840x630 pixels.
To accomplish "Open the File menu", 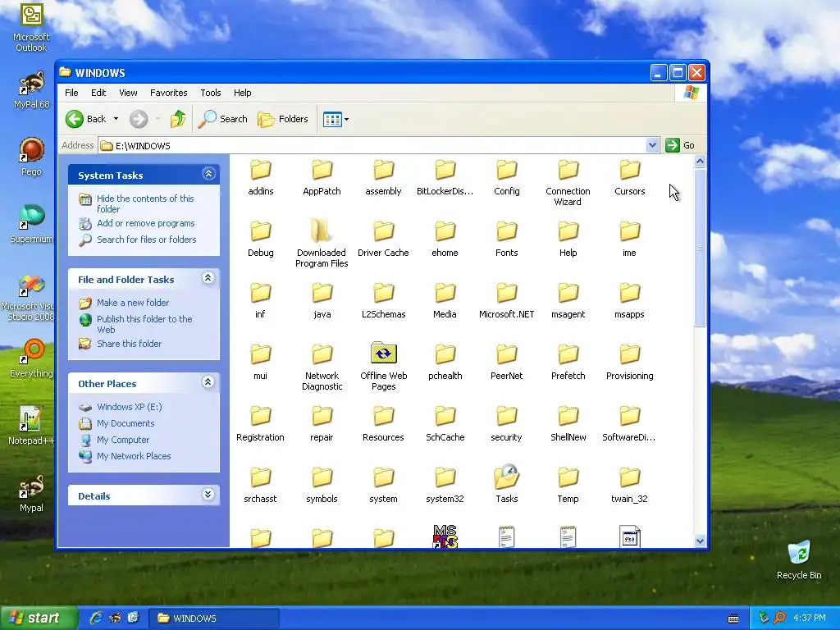I will tap(71, 93).
